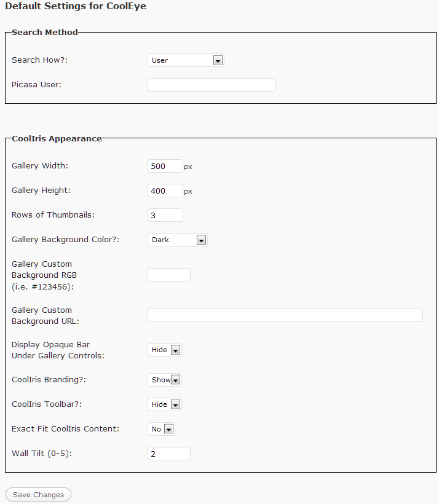Click the Gallery Custom Background URL field
The image size is (439, 504).
tap(285, 315)
